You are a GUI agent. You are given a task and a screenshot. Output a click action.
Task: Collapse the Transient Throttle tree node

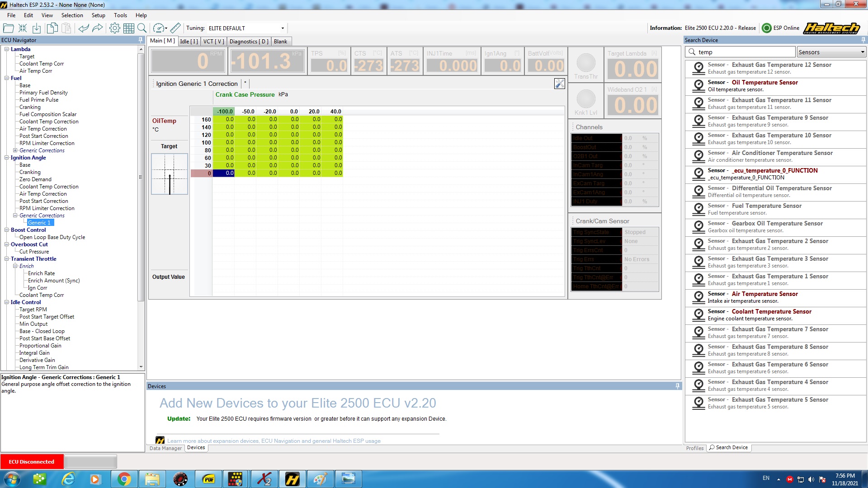click(7, 259)
